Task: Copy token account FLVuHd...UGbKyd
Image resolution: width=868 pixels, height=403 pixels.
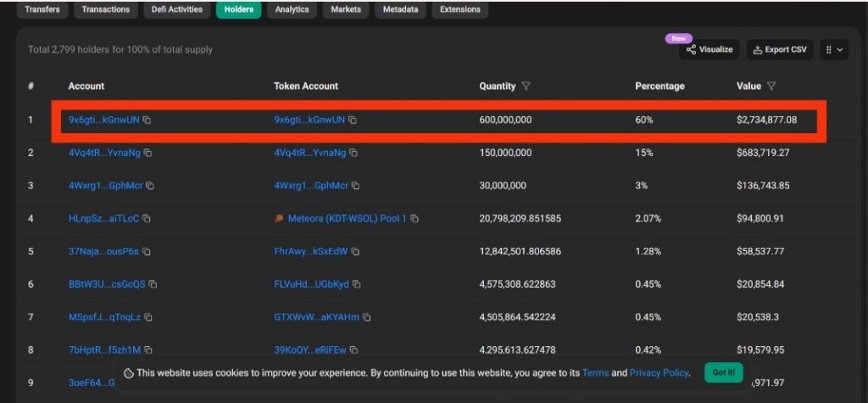Action: 356,284
